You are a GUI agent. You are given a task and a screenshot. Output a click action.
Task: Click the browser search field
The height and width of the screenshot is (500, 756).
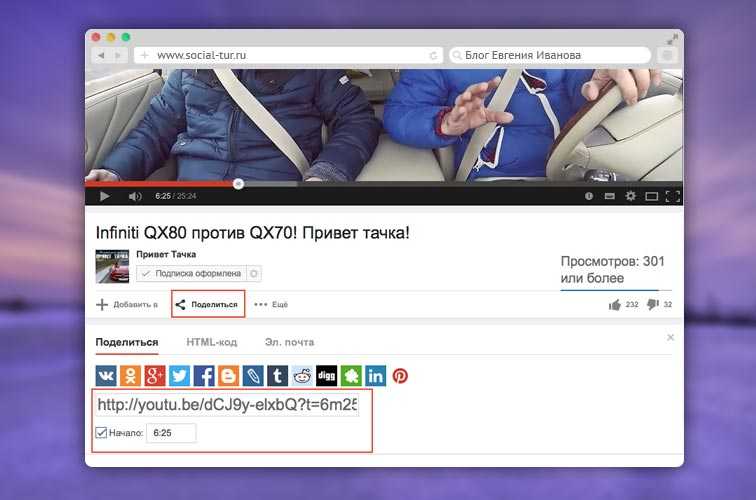550,55
